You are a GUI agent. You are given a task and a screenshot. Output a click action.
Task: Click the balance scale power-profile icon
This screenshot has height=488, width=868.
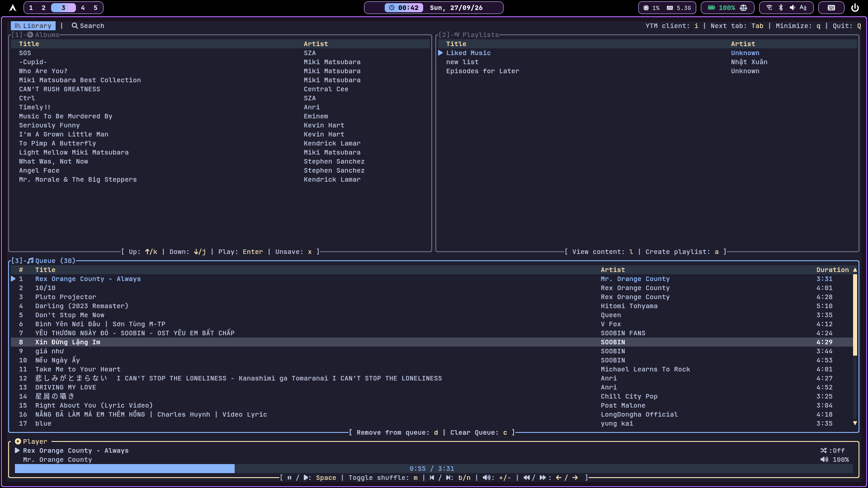point(743,8)
